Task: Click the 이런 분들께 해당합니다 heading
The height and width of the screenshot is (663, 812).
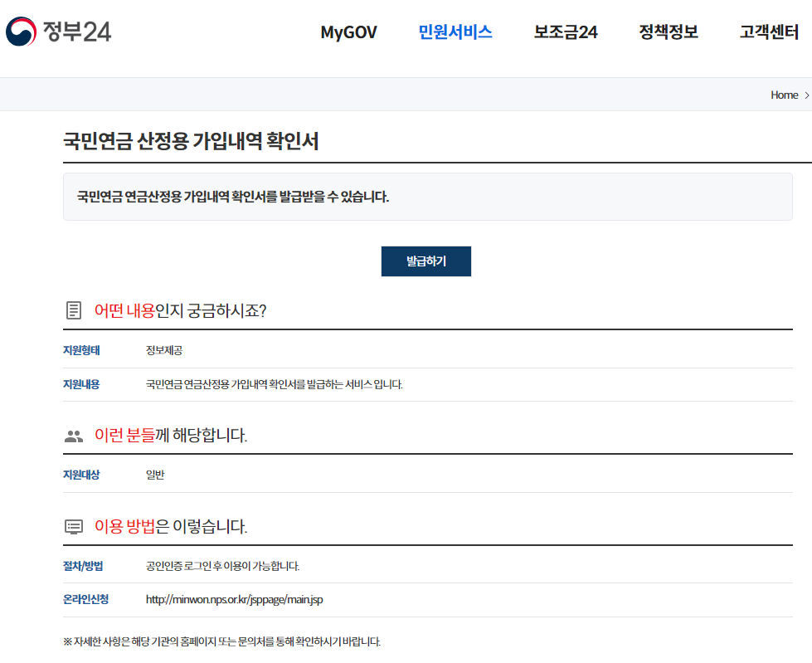Action: pyautogui.click(x=171, y=435)
